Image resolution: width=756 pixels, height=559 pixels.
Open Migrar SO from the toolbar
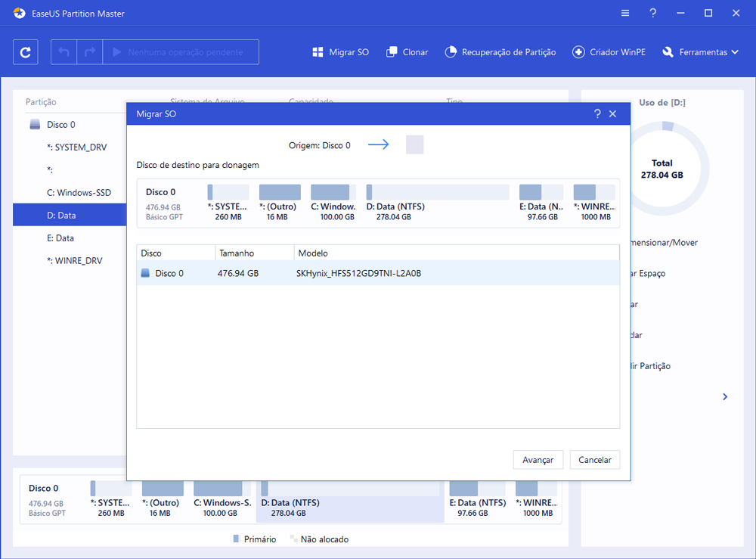(x=340, y=52)
